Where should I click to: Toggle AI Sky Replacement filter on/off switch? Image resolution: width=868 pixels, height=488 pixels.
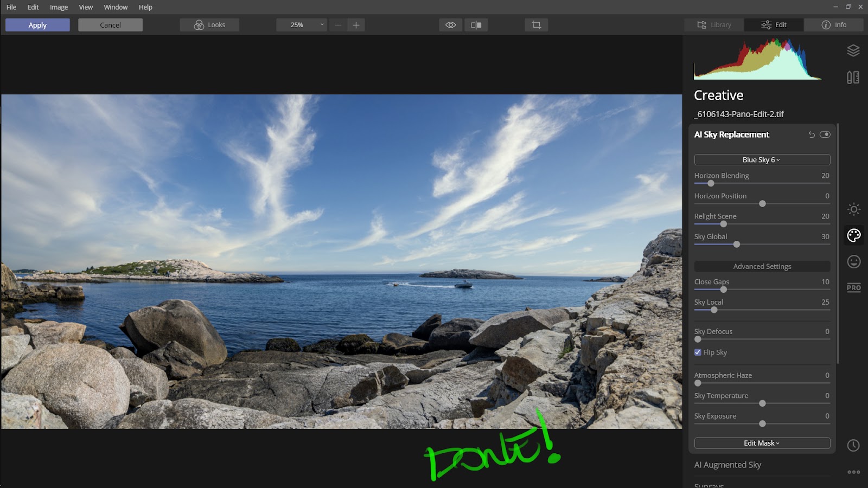pos(825,134)
